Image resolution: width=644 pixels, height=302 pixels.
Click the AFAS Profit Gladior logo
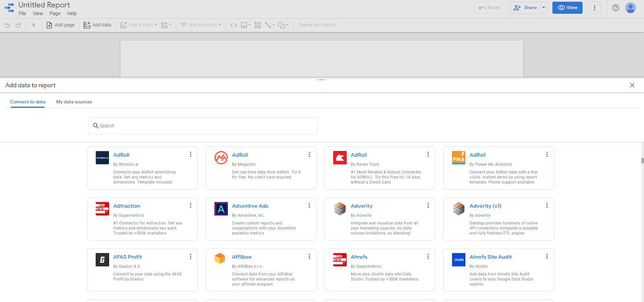tap(102, 260)
